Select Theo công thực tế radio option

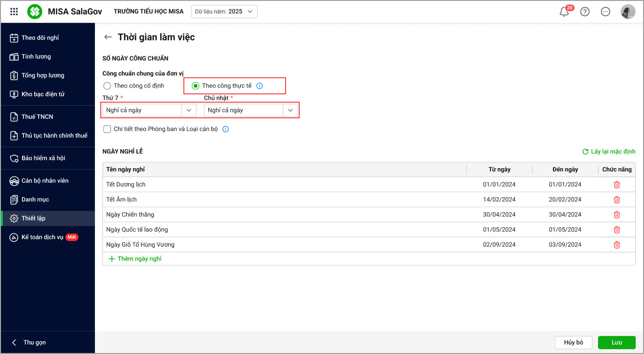(x=196, y=86)
